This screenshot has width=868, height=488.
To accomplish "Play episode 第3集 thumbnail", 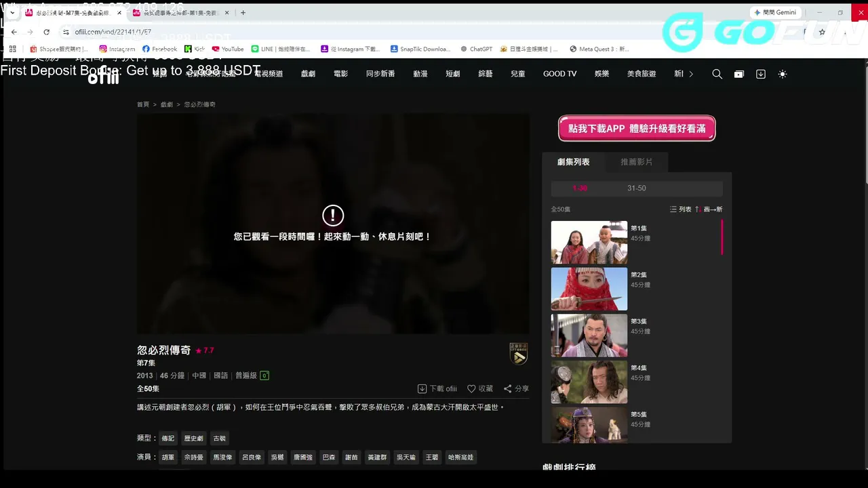I will point(589,335).
